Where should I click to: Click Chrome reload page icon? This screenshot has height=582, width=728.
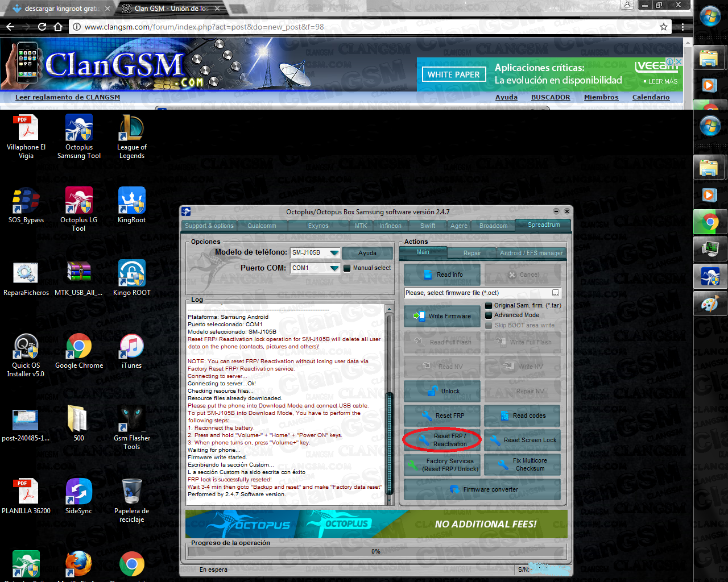42,27
